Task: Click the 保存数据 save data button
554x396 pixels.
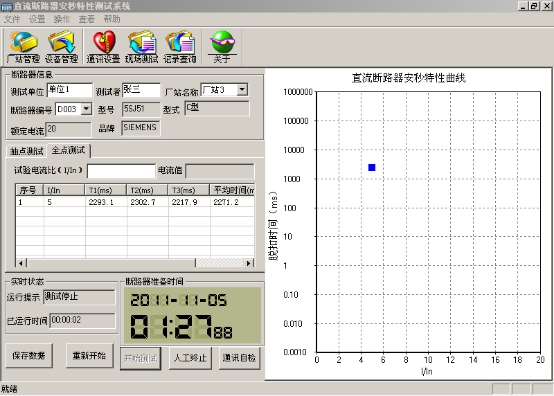Action: [x=29, y=355]
